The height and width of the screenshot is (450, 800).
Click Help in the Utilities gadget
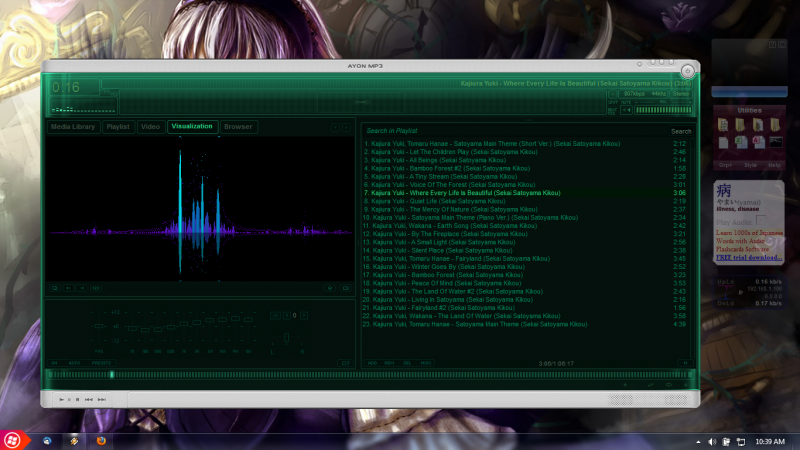(x=774, y=165)
